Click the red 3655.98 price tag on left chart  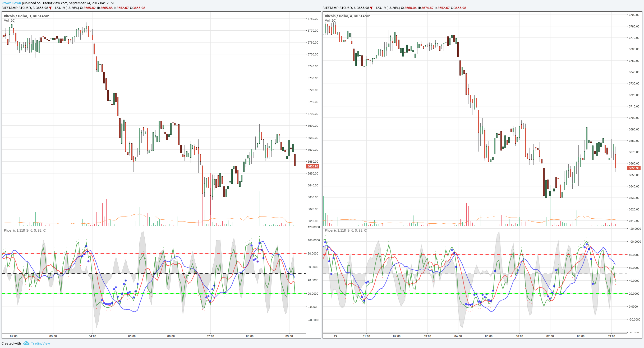coord(313,166)
